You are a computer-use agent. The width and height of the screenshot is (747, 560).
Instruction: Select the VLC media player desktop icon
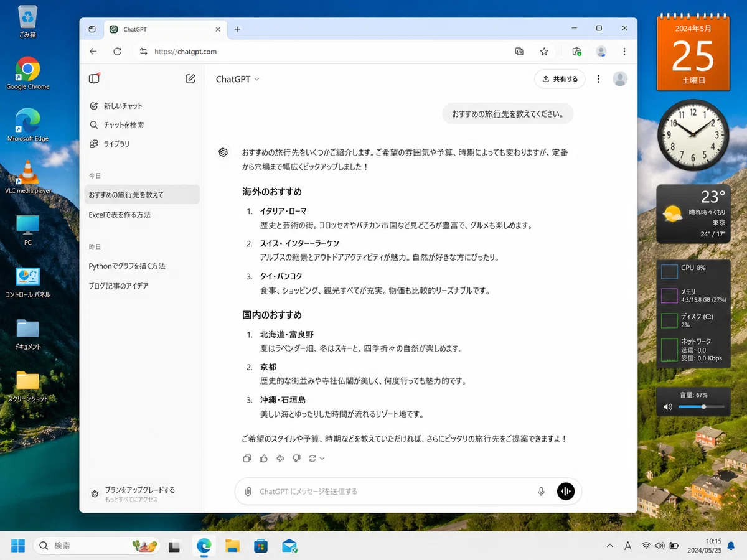click(28, 177)
